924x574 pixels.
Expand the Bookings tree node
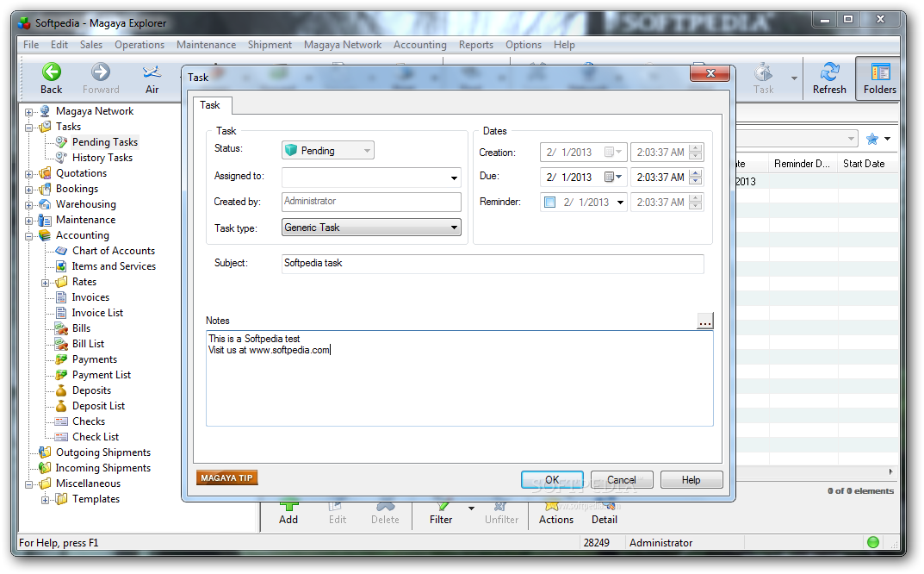tap(28, 190)
